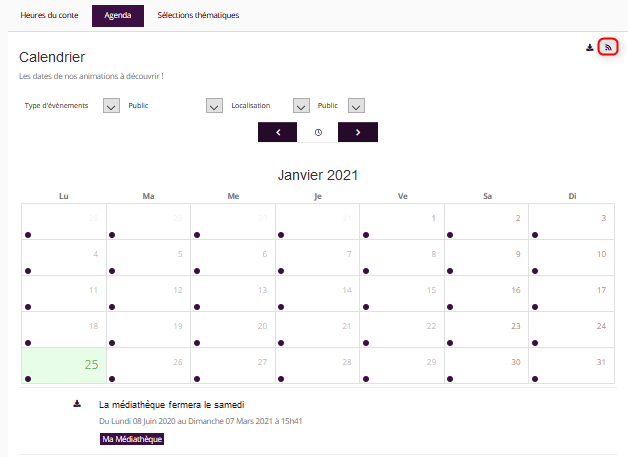The width and height of the screenshot is (628, 457).
Task: Click the clock icon for today
Action: [x=318, y=132]
